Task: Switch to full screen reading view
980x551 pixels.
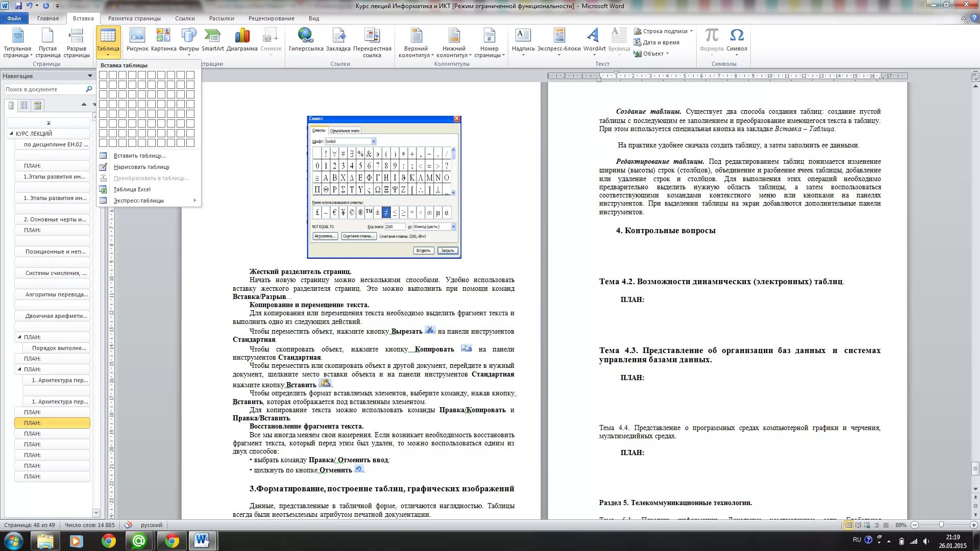Action: 858,525
